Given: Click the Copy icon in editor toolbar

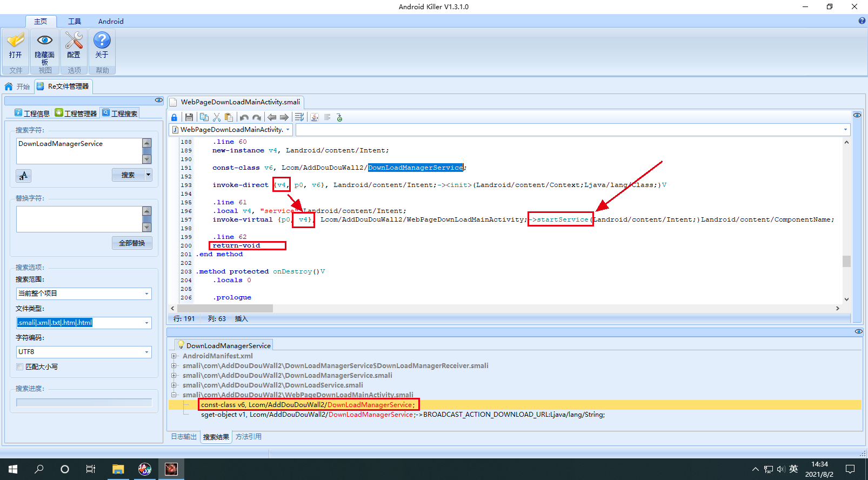Looking at the screenshot, I should point(204,117).
